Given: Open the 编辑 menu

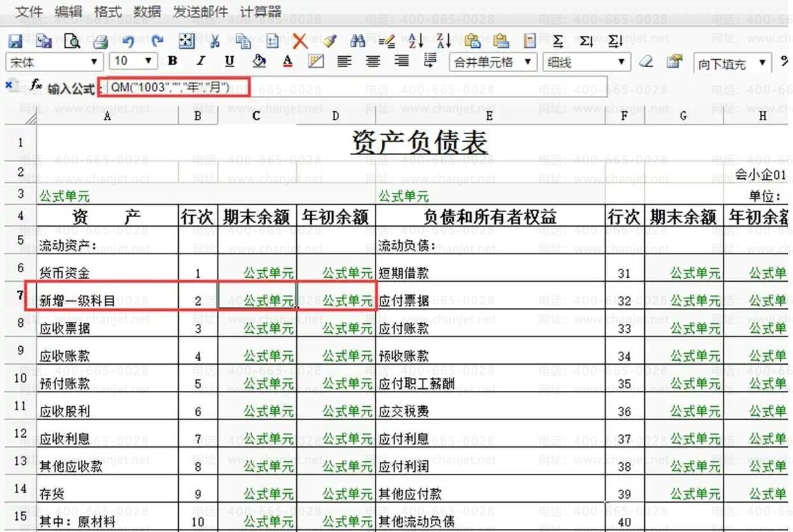Looking at the screenshot, I should click(68, 11).
